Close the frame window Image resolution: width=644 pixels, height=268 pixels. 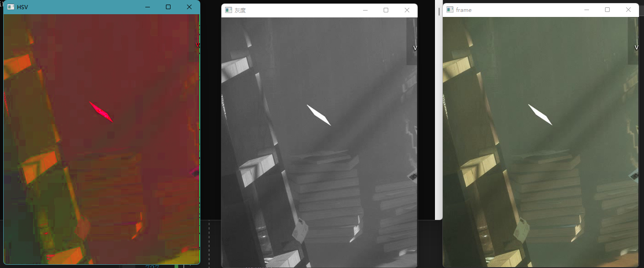(628, 10)
